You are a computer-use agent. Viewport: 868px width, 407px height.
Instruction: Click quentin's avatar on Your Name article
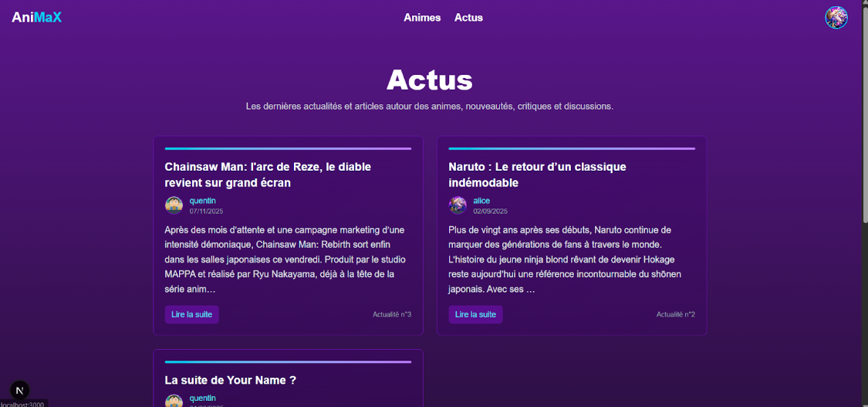click(174, 402)
